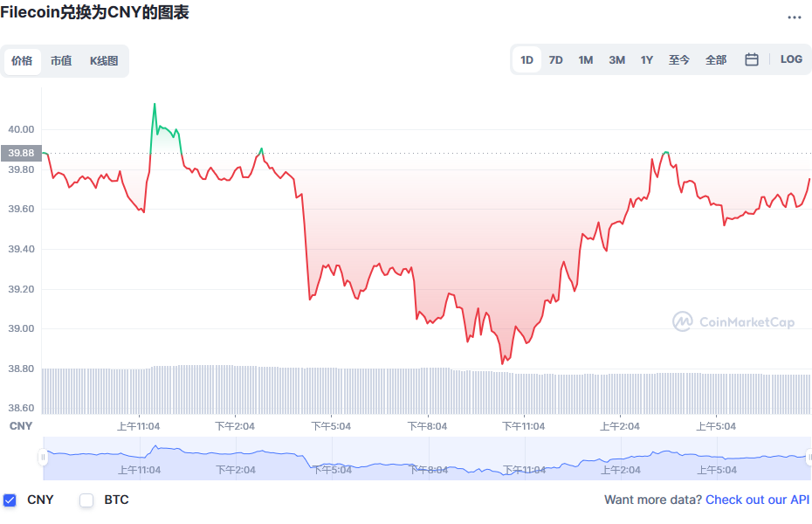The width and height of the screenshot is (812, 524).
Task: Switch to the 市值 tab
Action: [61, 61]
